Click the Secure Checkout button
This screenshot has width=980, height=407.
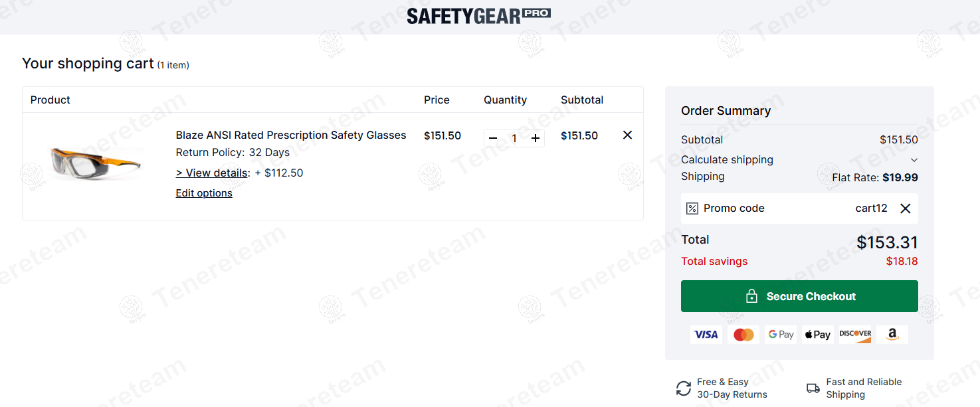[x=799, y=296]
